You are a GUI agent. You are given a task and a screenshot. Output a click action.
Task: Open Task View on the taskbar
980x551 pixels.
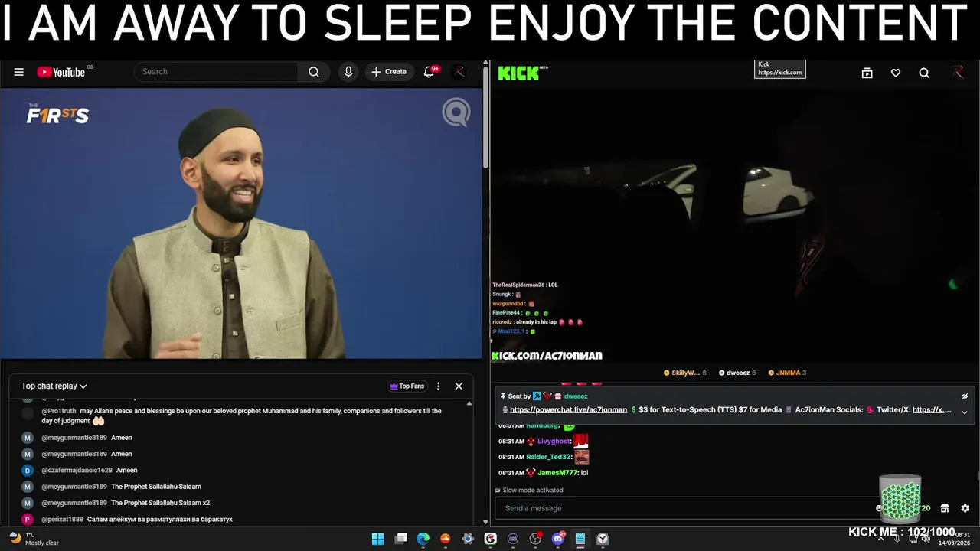coord(400,539)
